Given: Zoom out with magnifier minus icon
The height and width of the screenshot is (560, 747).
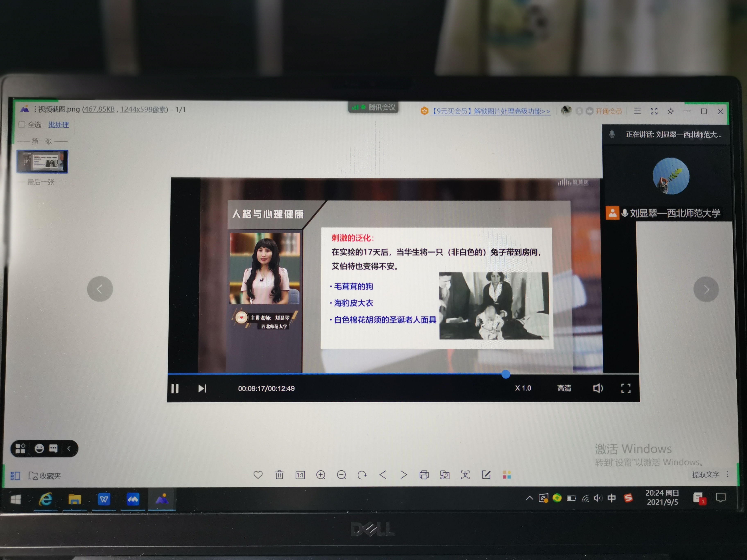Looking at the screenshot, I should click(341, 475).
